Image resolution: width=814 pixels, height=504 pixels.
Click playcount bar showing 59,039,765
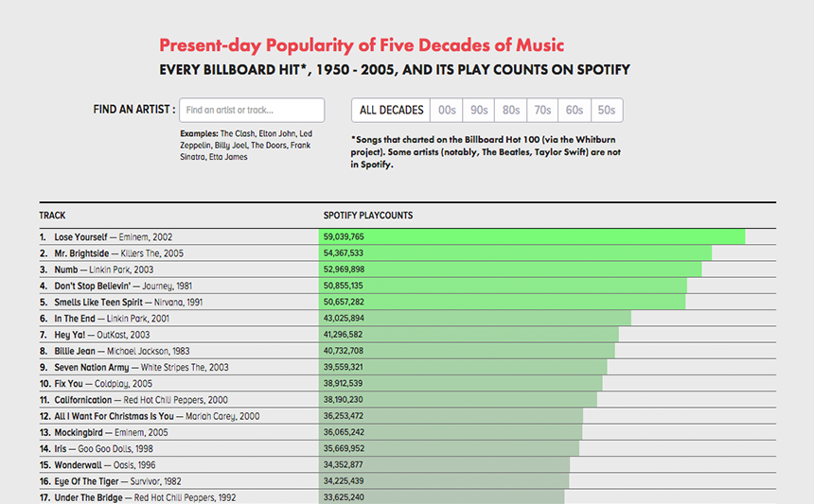pyautogui.click(x=532, y=236)
